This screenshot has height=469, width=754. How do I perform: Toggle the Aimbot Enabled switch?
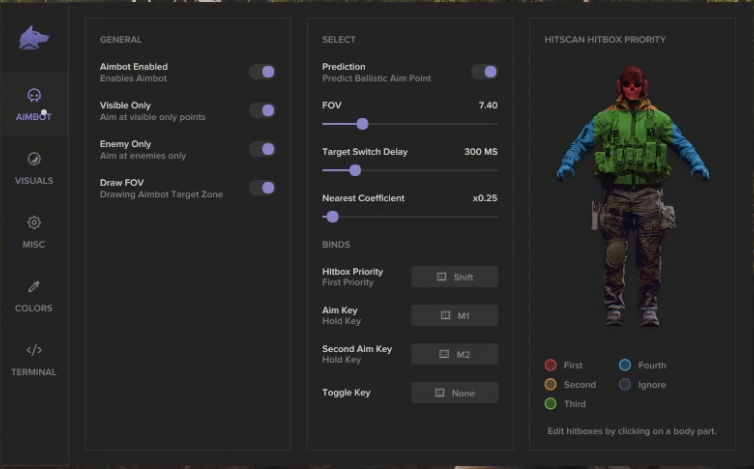click(263, 72)
